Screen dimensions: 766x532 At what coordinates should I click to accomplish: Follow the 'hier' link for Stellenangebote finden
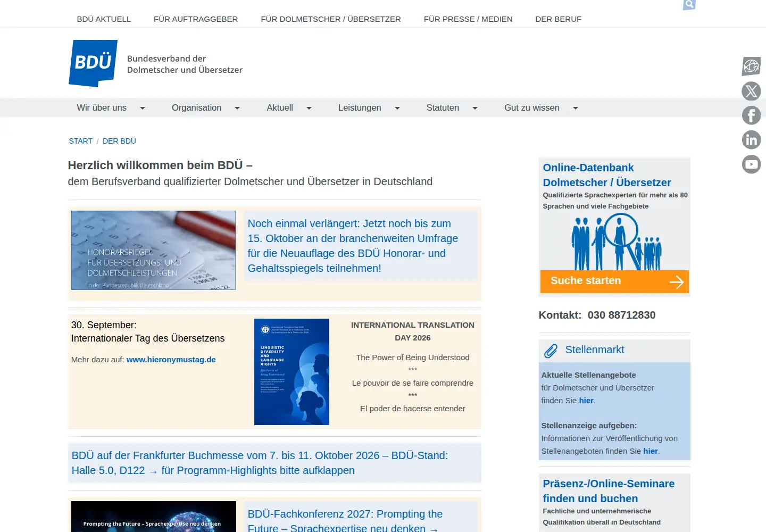click(x=586, y=401)
